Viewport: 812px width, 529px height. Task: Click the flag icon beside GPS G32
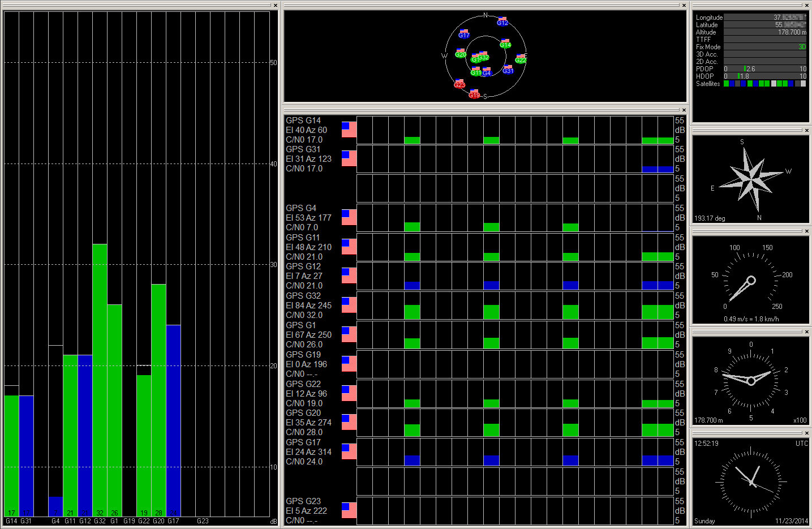click(349, 305)
